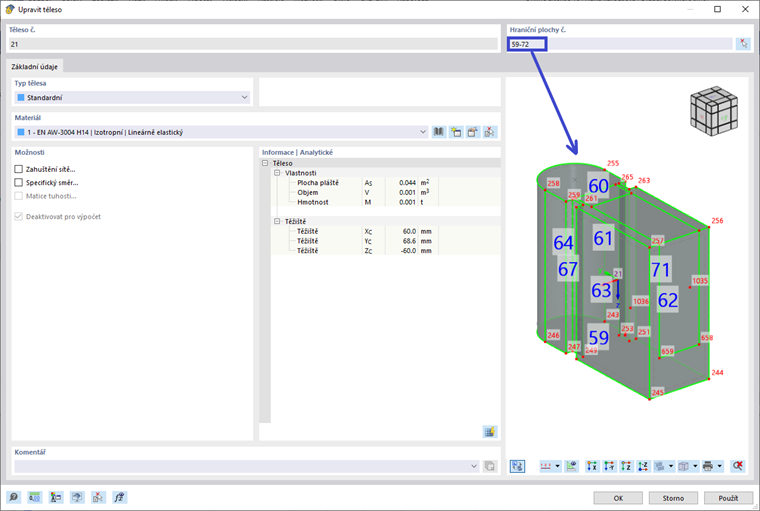Select the Základní údaje tab
Screen dimensions: 760x511
pyautogui.click(x=34, y=66)
